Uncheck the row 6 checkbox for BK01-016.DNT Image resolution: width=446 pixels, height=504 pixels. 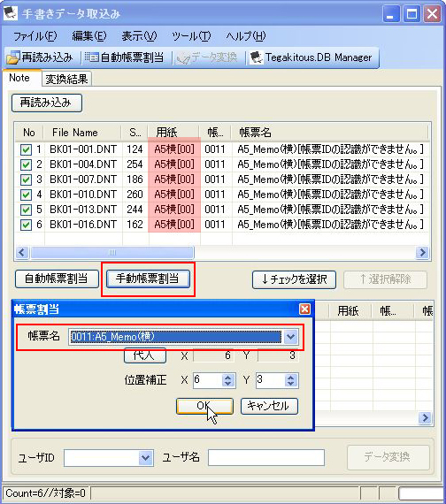tap(26, 225)
